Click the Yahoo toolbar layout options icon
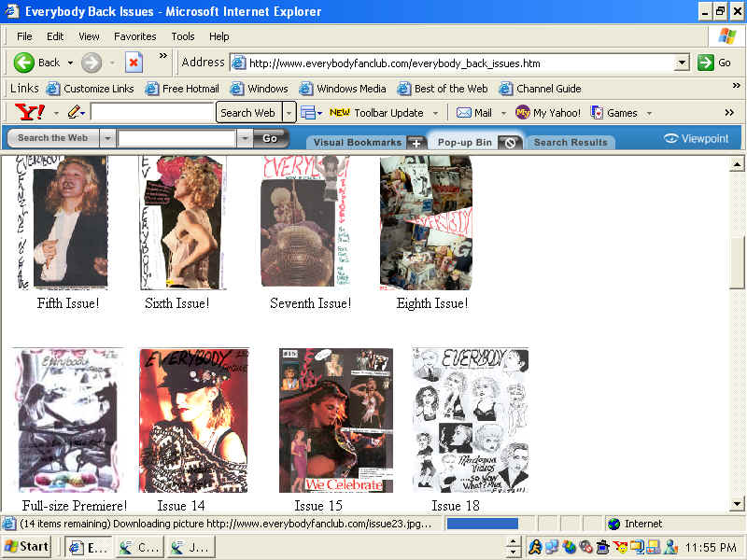Image resolution: width=747 pixels, height=560 pixels. coord(308,113)
